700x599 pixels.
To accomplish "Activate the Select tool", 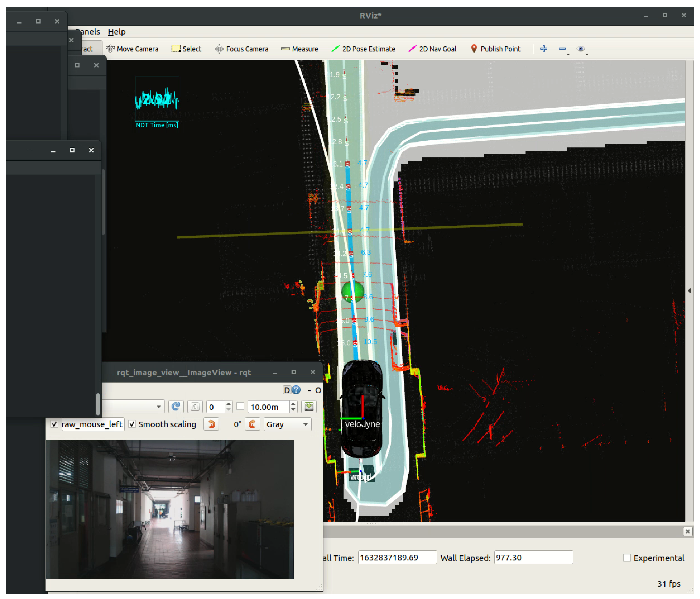I will click(186, 49).
